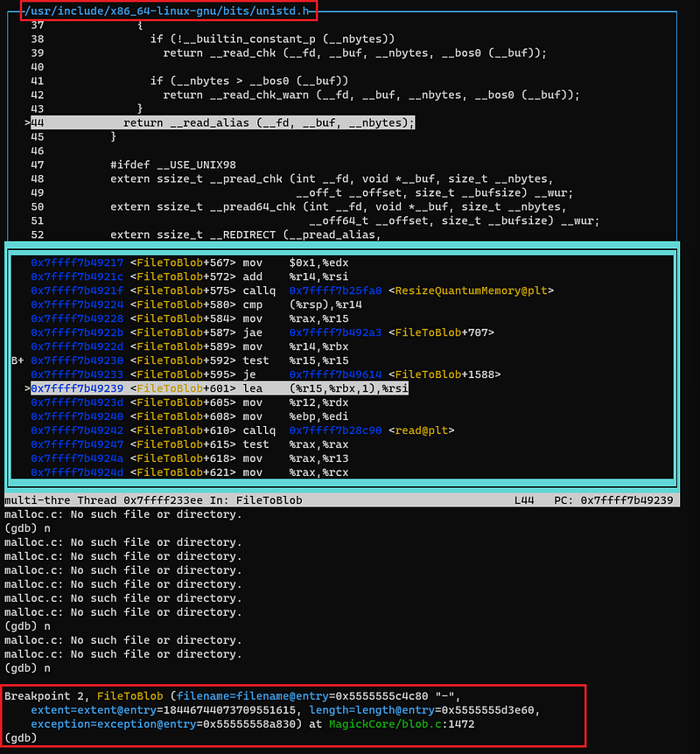The width and height of the screenshot is (700, 754).
Task: Click the '>' current-line marker in source pane
Action: (27, 123)
